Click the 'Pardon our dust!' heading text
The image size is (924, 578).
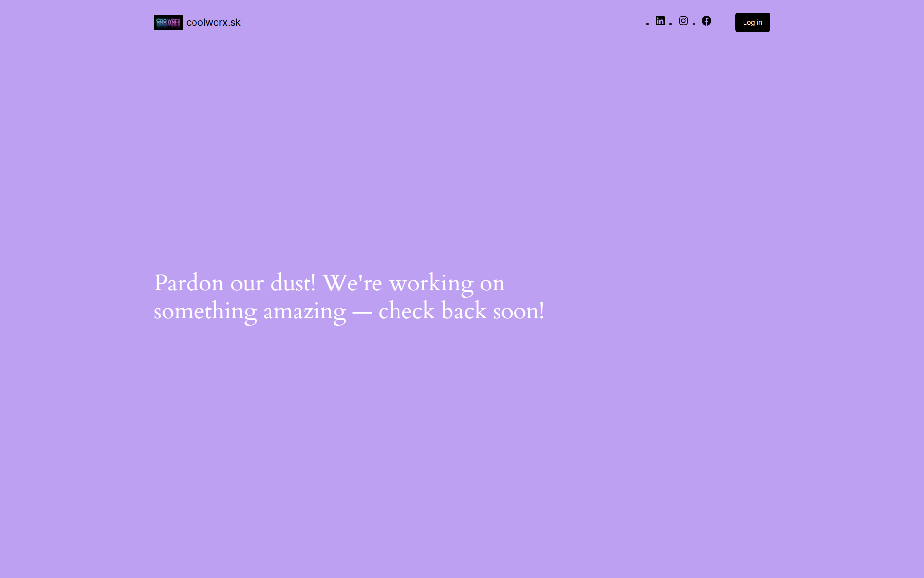coord(234,283)
